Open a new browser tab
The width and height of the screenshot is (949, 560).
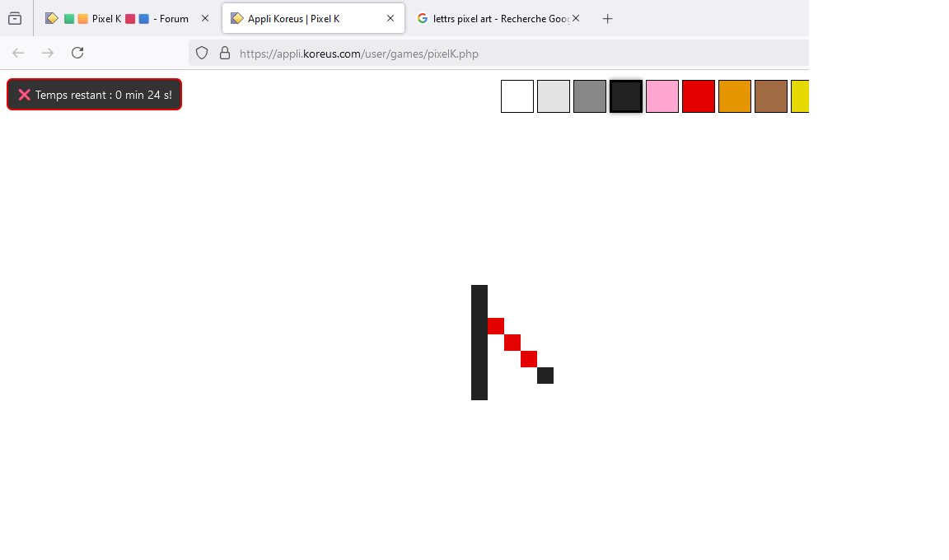click(607, 18)
